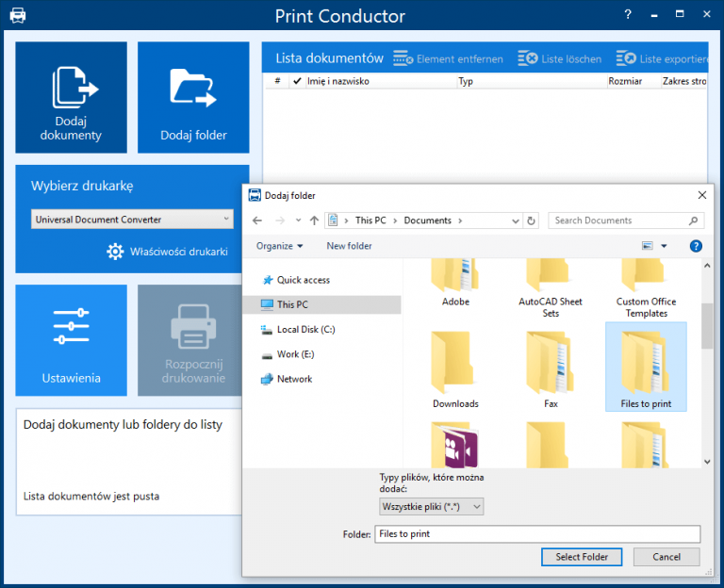Expand the Wszystkie pliki file type dropdown
Image resolution: width=724 pixels, height=588 pixels.
click(431, 507)
